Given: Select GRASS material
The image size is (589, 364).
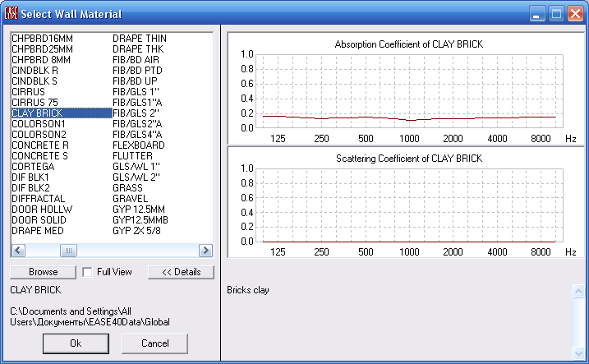Looking at the screenshot, I should coord(127,188).
